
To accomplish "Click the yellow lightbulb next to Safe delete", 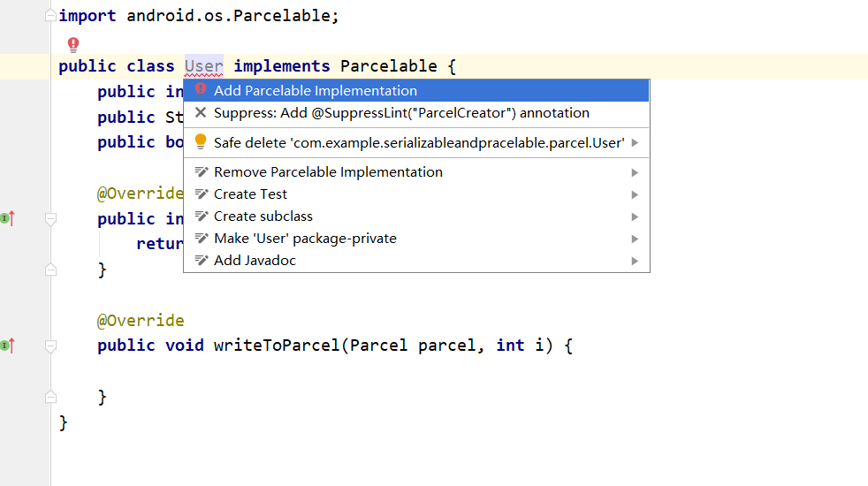I will 201,142.
